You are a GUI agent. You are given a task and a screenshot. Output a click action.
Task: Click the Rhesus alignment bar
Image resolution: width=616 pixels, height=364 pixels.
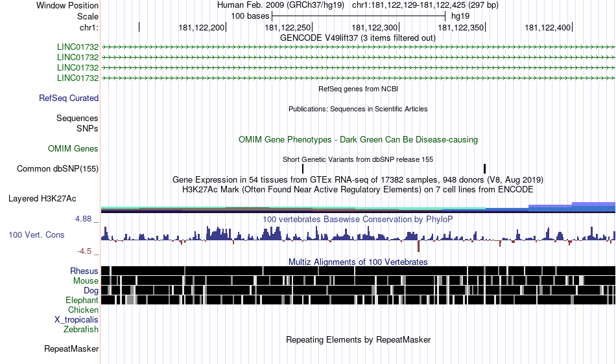coord(358,271)
